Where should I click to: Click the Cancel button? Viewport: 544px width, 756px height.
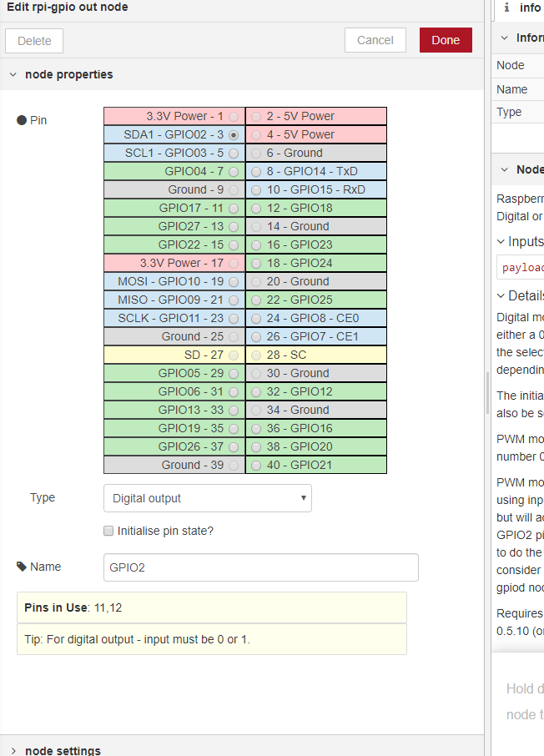pos(375,40)
